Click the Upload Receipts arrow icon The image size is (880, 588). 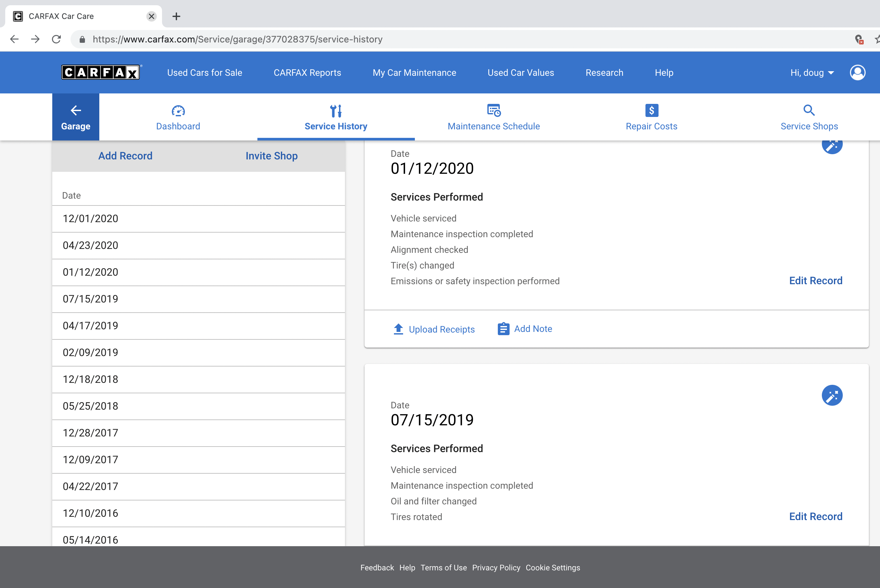398,329
